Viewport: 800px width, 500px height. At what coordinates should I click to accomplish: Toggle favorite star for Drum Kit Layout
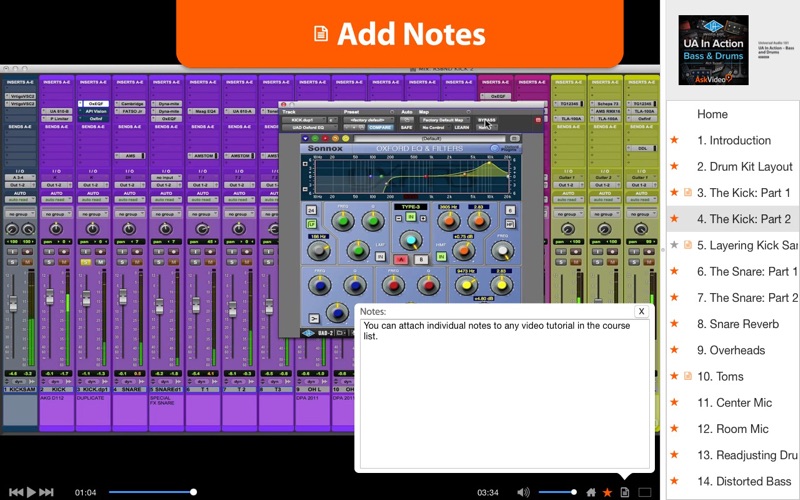(674, 166)
